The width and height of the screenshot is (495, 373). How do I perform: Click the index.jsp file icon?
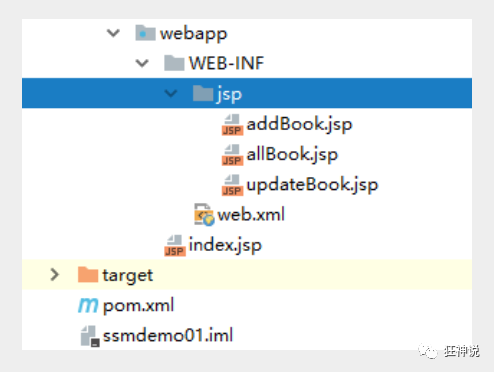(175, 246)
